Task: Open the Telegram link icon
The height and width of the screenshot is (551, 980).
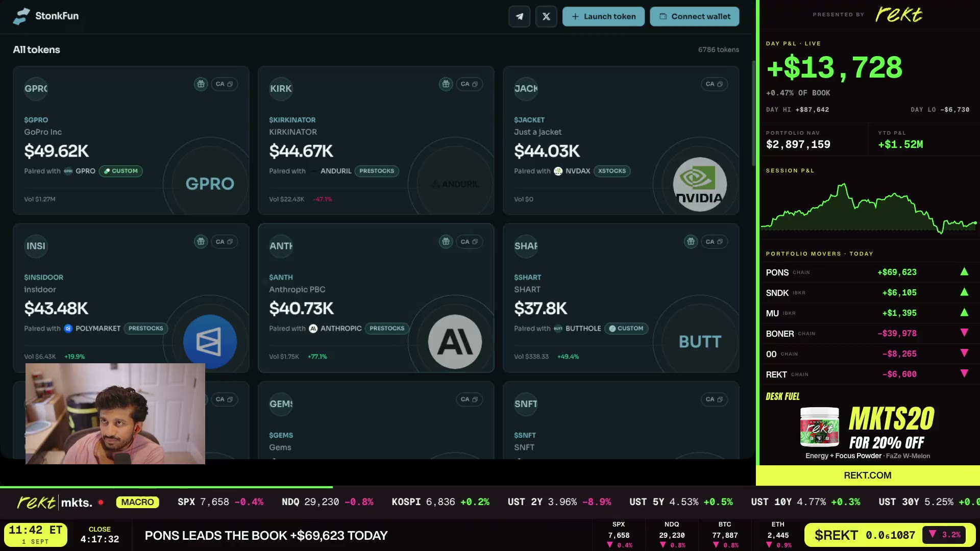Action: coord(519,16)
